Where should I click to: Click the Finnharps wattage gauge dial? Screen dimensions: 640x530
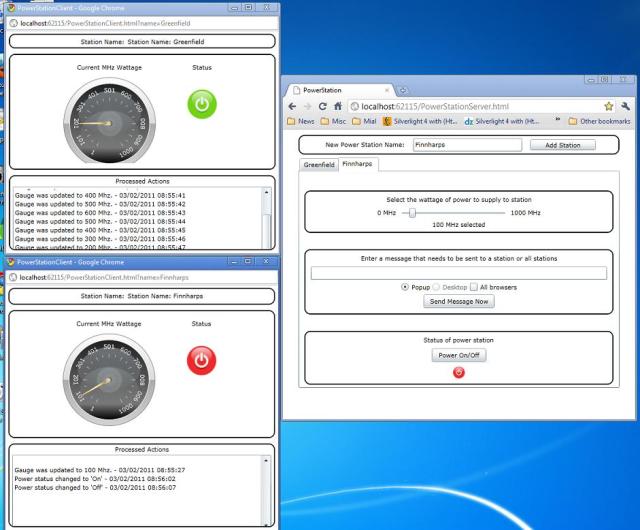[109, 378]
